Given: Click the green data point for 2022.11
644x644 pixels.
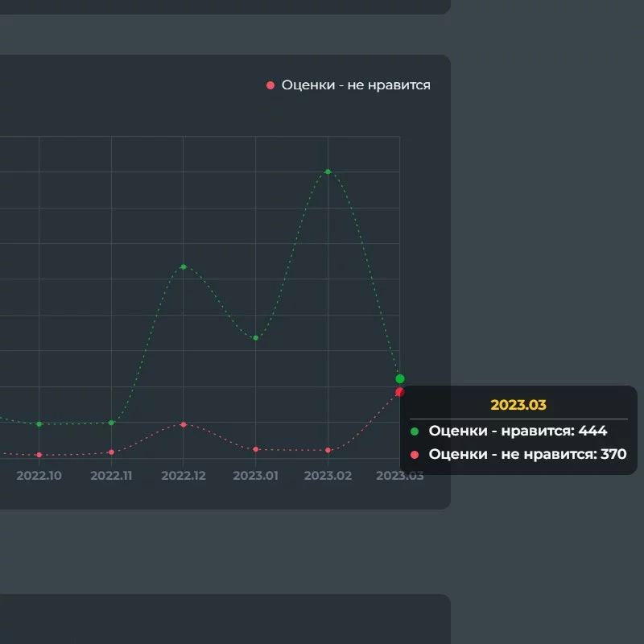Looking at the screenshot, I should (111, 423).
